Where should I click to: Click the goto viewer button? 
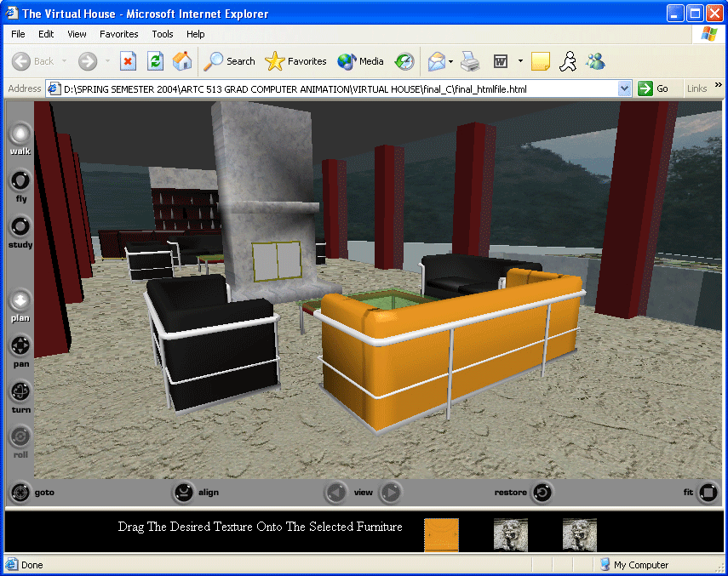20,493
